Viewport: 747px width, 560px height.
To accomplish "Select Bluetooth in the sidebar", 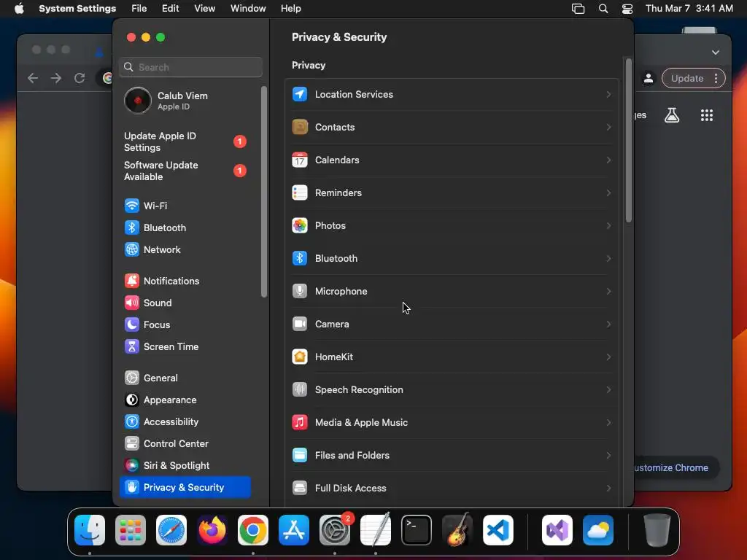I will coord(186,227).
